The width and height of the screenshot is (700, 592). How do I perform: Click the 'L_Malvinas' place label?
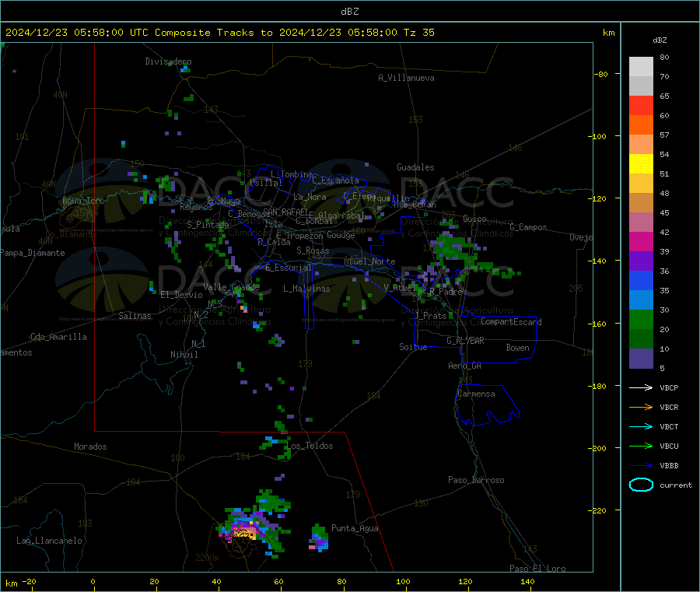(x=306, y=289)
